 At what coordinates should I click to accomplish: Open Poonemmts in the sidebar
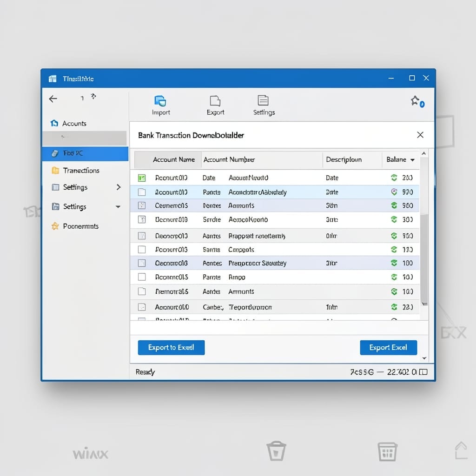(x=80, y=226)
